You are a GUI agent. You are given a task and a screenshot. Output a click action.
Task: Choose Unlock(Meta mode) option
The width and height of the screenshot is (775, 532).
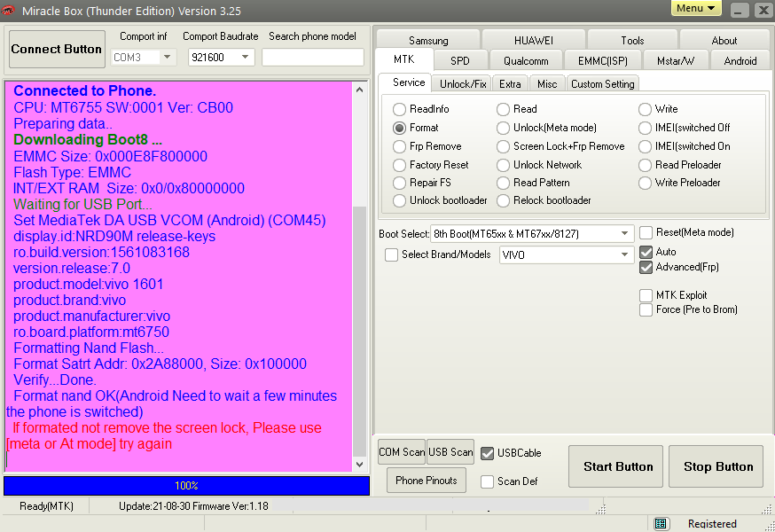tap(503, 128)
